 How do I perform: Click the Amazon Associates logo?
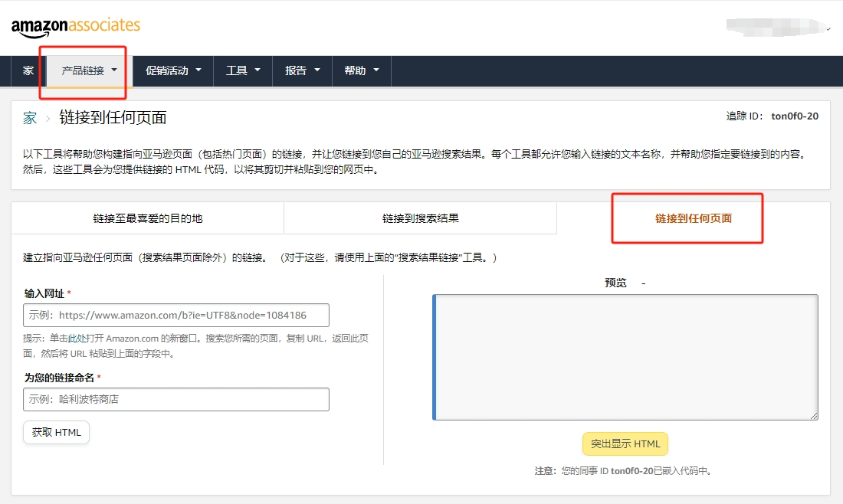click(x=75, y=27)
